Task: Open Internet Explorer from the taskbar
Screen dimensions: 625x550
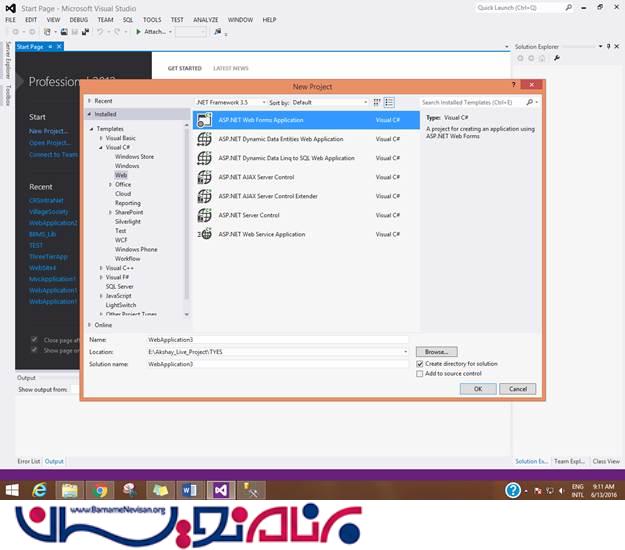Action: click(41, 490)
